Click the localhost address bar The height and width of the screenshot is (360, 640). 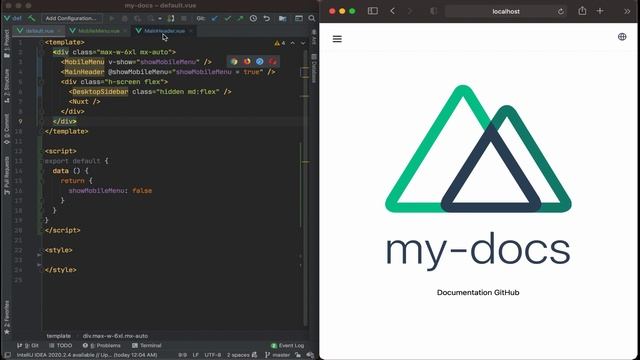(x=506, y=11)
